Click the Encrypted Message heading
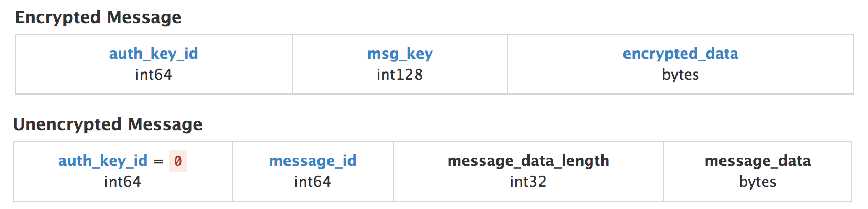Screen dimensions: 868x209 pos(98,17)
